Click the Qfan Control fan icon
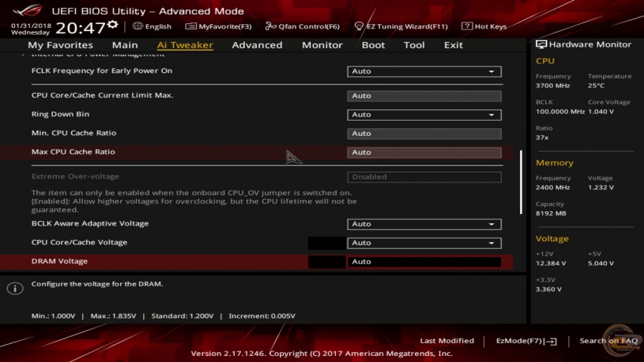The height and width of the screenshot is (362, 644). click(x=270, y=26)
